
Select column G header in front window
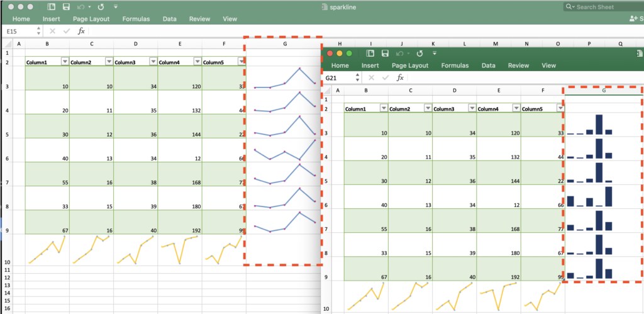point(603,91)
